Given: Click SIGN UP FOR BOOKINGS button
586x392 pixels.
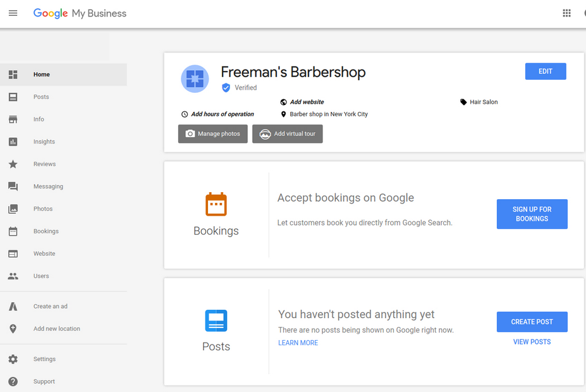Looking at the screenshot, I should click(532, 214).
